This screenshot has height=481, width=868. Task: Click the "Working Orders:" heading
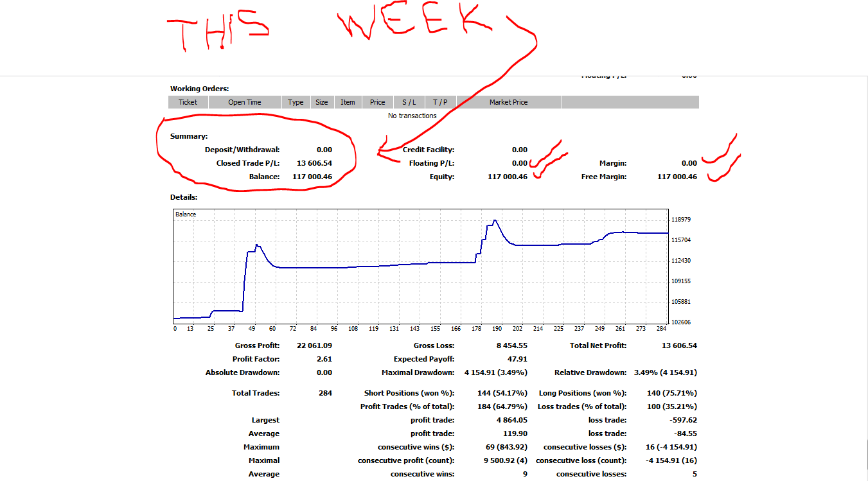[199, 89]
